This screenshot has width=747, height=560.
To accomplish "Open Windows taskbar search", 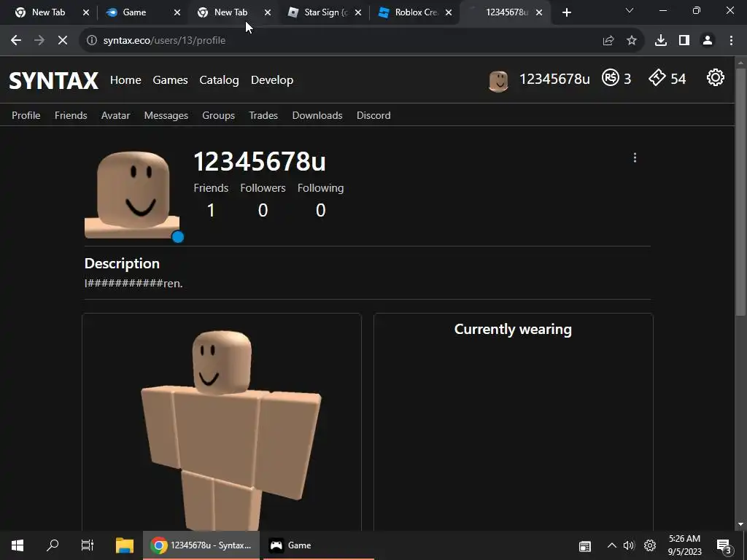I will tap(53, 545).
